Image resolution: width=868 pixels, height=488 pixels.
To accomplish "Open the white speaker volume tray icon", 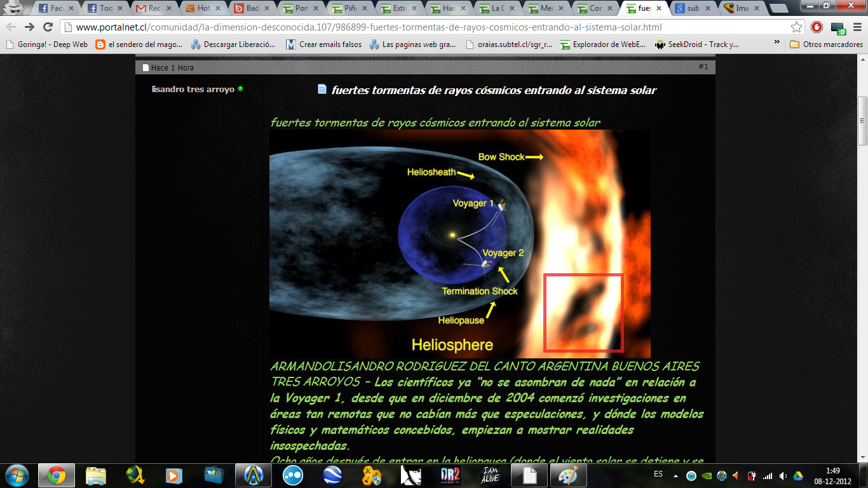I will (x=783, y=475).
